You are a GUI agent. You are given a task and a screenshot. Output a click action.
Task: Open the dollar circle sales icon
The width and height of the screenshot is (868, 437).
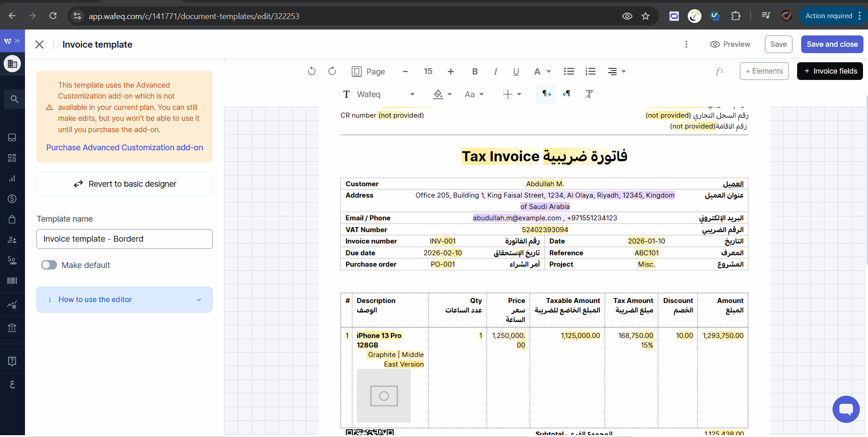(12, 199)
